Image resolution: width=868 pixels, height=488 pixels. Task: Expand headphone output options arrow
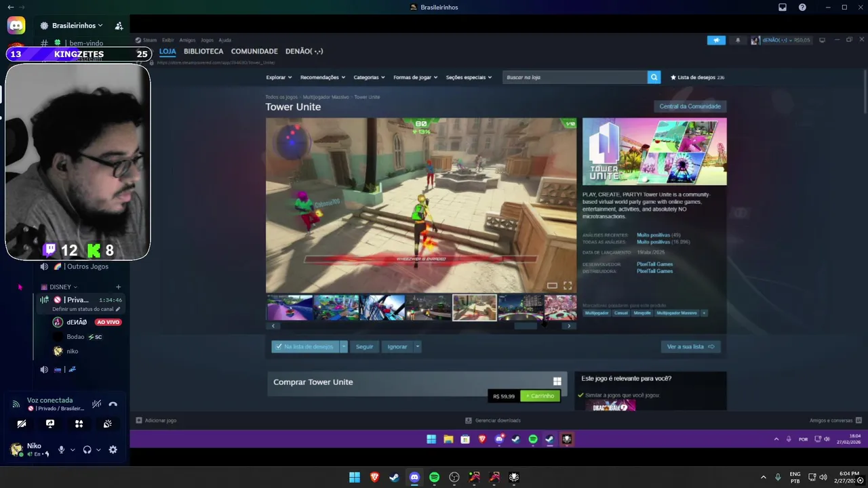pos(98,449)
